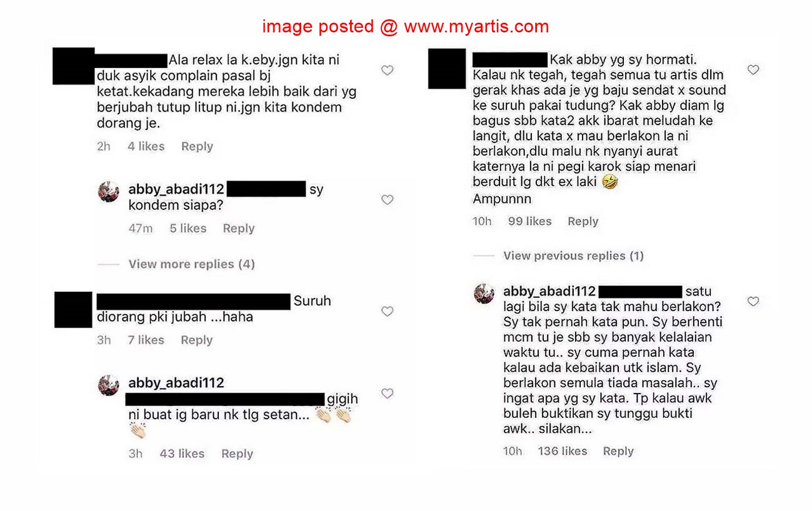This screenshot has width=812, height=511.
Task: Reply to the comment with 7 likes
Action: (x=196, y=340)
